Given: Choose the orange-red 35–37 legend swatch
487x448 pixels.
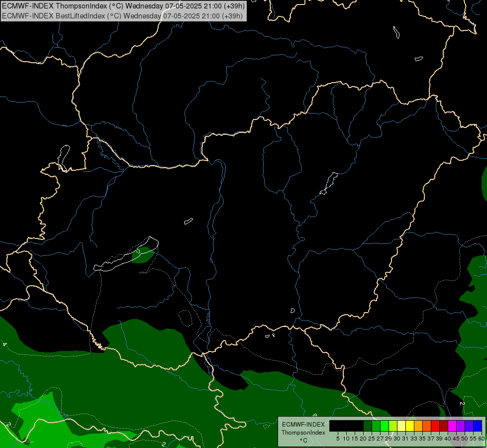Looking at the screenshot, I should [x=427, y=426].
